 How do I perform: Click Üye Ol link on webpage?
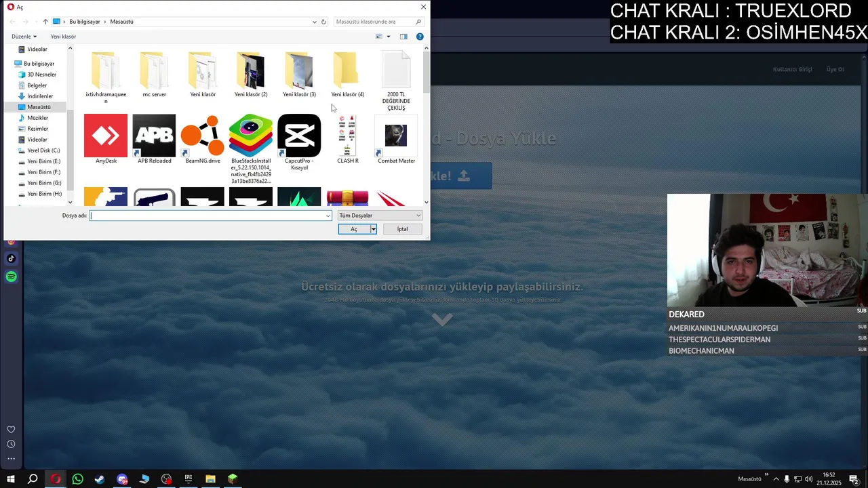point(835,69)
